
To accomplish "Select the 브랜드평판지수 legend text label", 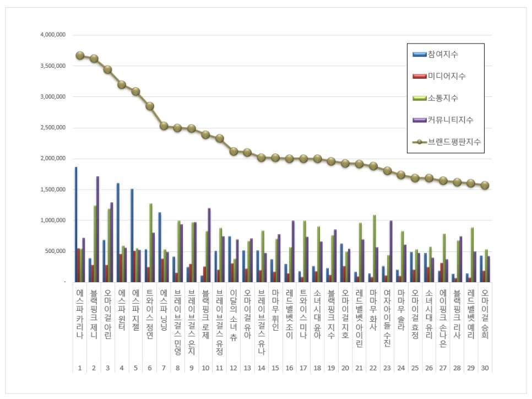I will pos(454,142).
